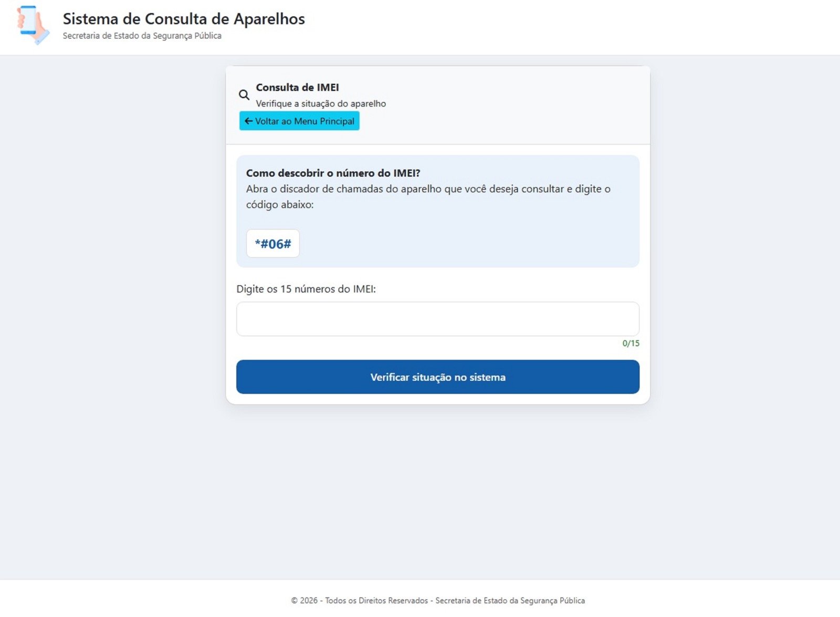Click the footer copyright 2026 text
The image size is (840, 617).
click(304, 600)
